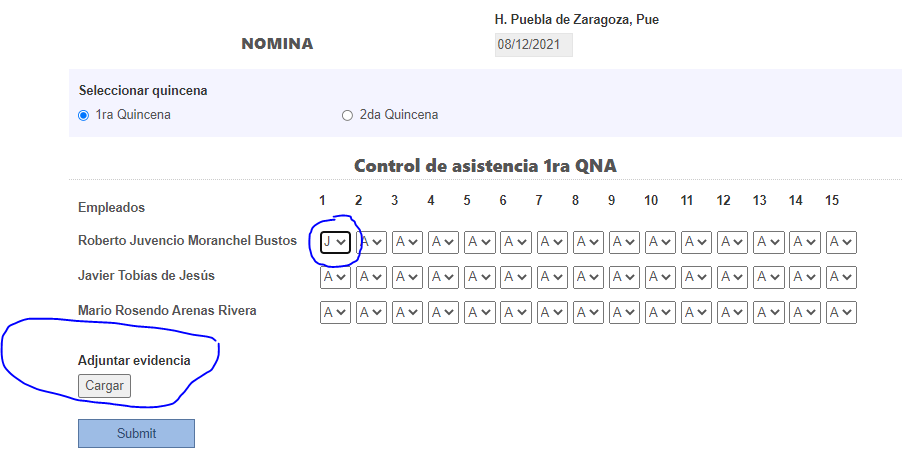Open Roberto's day 1 dropdown showing J
Viewport: 910px width, 476px height.
(335, 242)
